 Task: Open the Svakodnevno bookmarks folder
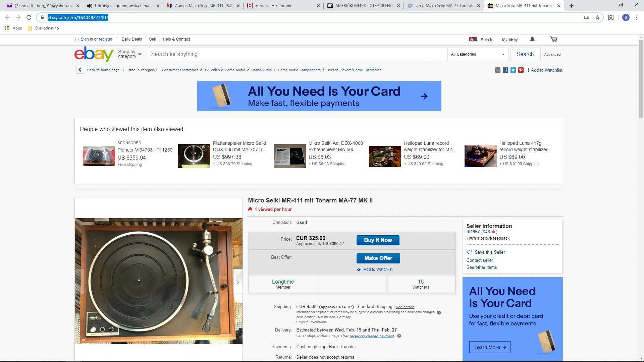click(43, 28)
